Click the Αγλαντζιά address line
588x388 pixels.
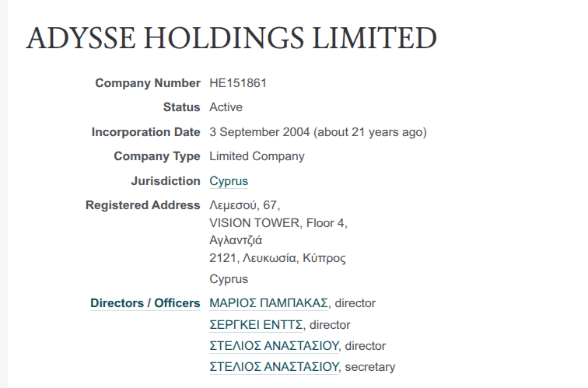[236, 240]
